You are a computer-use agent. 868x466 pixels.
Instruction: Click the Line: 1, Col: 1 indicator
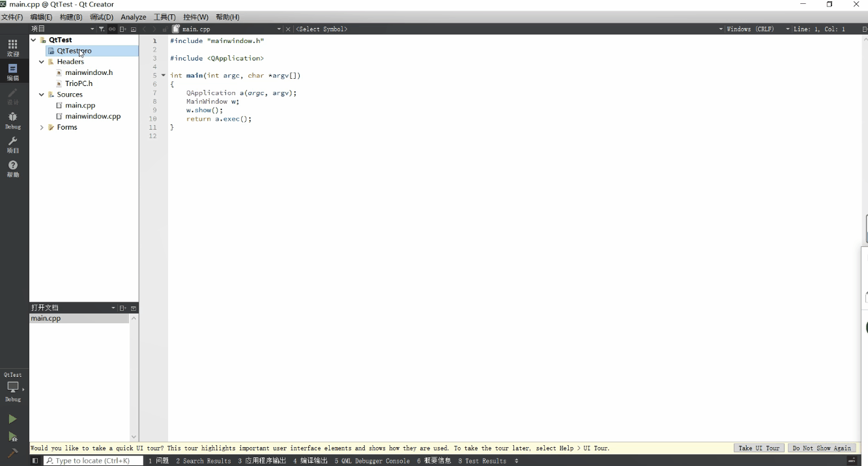coord(819,29)
